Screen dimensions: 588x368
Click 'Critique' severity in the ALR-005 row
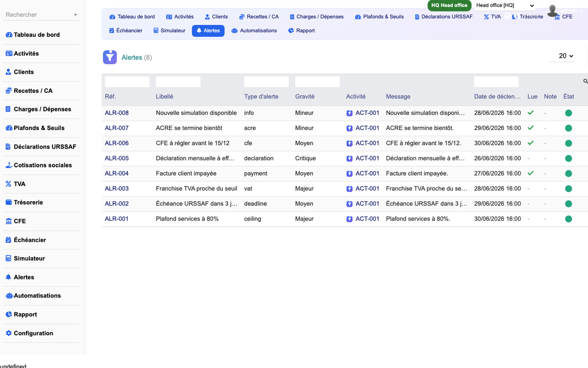click(305, 158)
